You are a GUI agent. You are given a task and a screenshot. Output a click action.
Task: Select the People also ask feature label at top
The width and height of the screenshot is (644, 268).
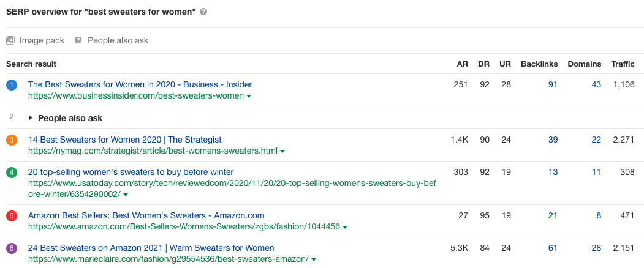118,40
